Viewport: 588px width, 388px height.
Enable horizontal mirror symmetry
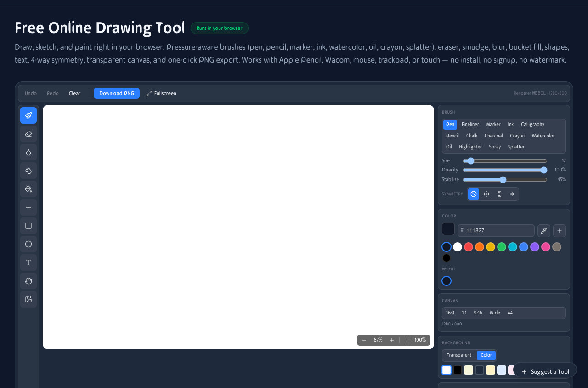pyautogui.click(x=499, y=194)
